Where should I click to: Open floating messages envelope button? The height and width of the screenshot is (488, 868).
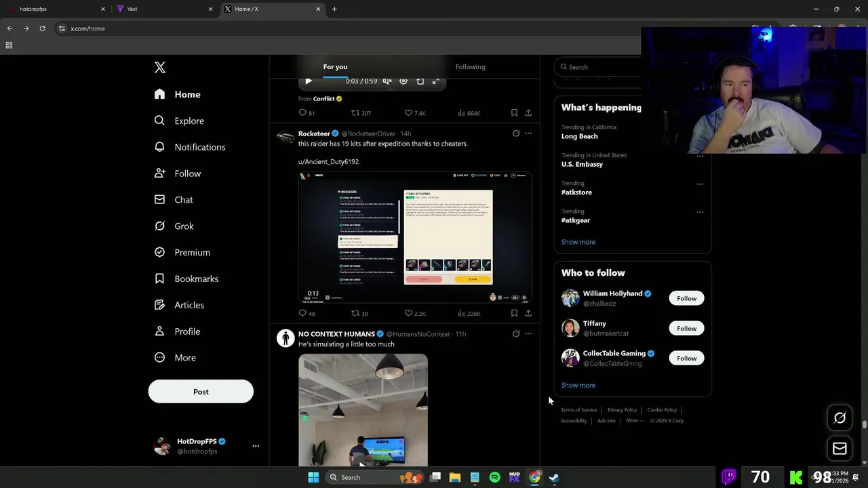(840, 449)
